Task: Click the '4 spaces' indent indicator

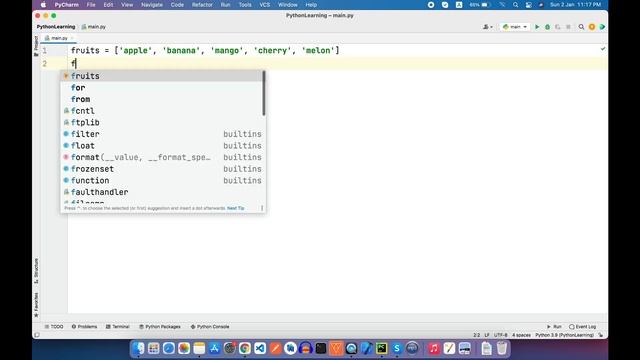Action: [521, 335]
